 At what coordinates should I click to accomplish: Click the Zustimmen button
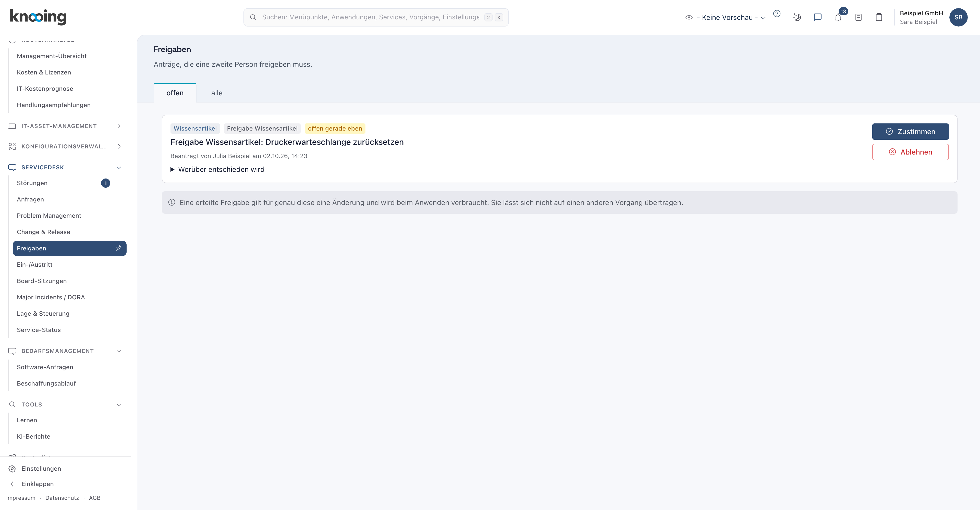tap(910, 132)
